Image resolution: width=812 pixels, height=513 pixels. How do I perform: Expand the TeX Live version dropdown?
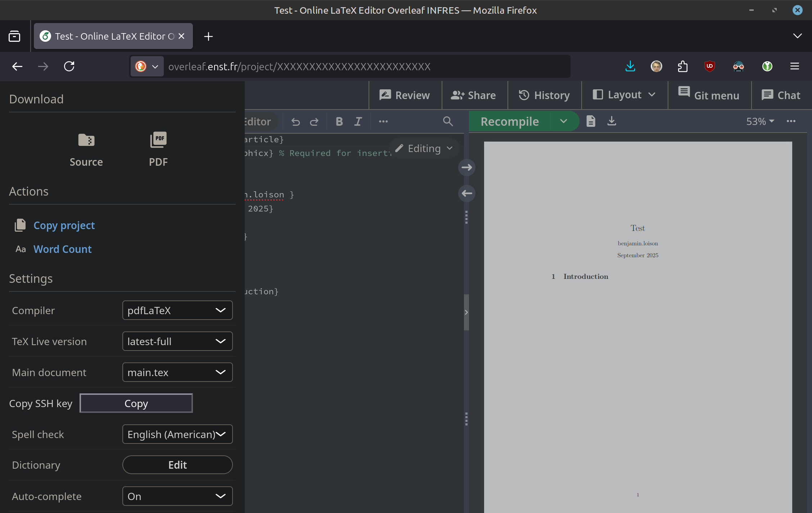(177, 341)
